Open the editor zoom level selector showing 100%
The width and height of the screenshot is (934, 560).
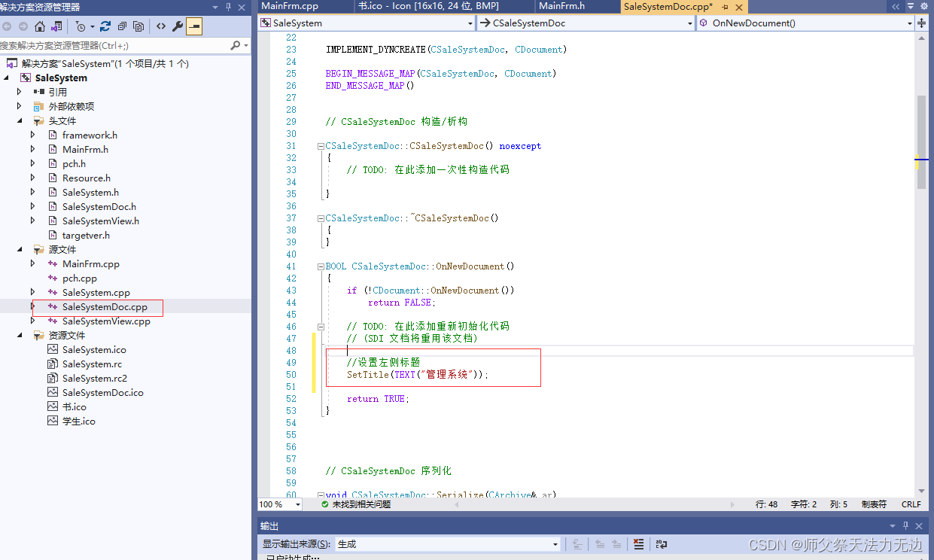[x=279, y=504]
